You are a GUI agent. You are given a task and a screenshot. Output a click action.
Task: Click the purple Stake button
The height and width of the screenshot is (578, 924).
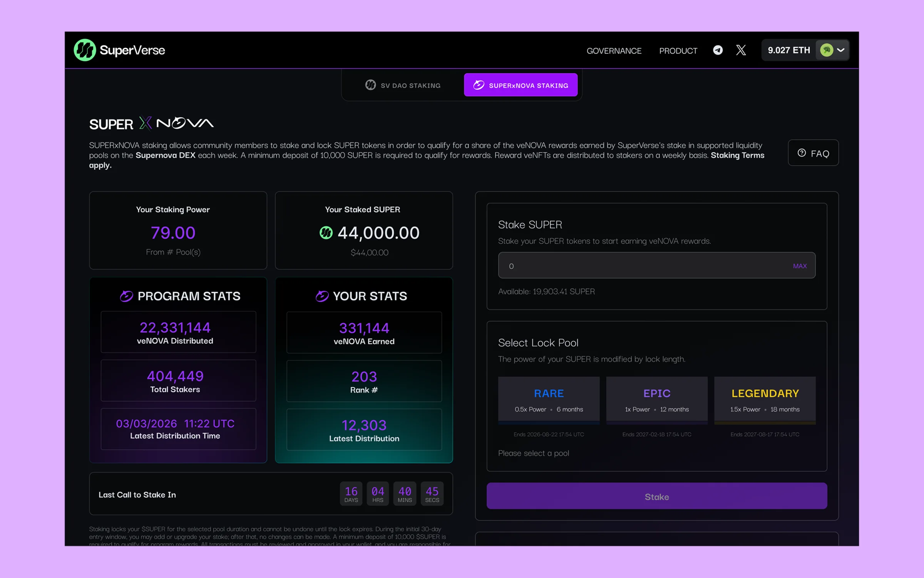(656, 496)
